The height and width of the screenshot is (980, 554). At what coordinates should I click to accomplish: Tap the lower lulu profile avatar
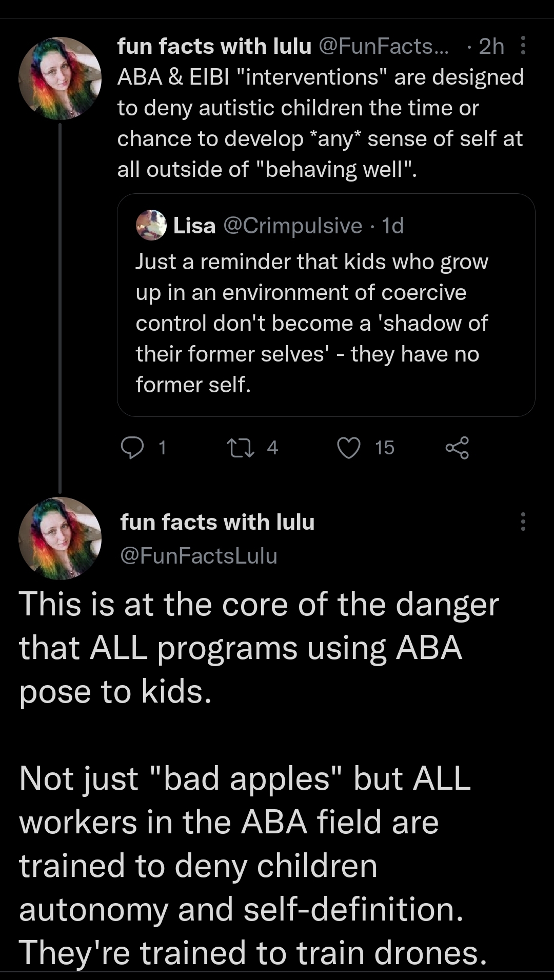60,538
